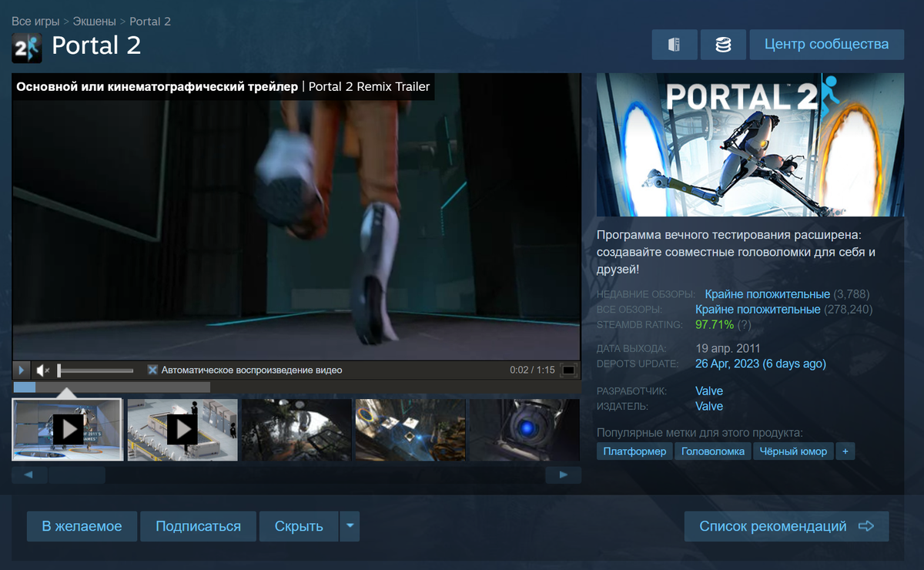Add game with В желаемое button
The width and height of the screenshot is (924, 570).
pyautogui.click(x=82, y=526)
